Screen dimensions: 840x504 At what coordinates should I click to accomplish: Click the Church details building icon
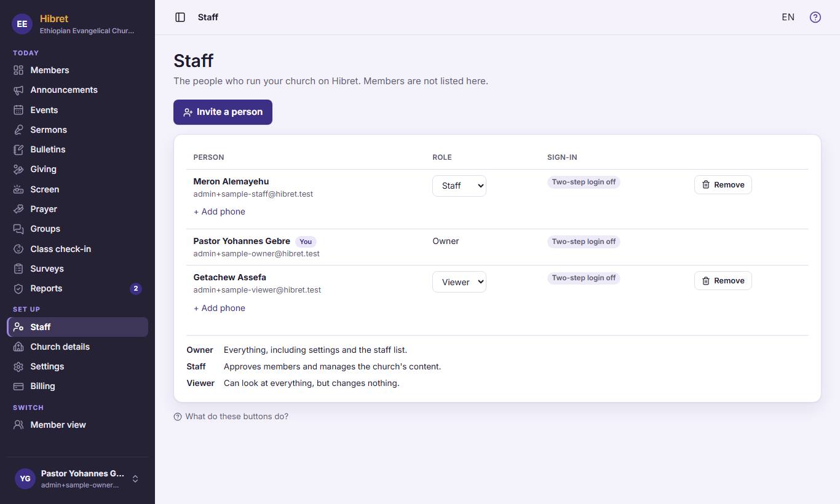(x=18, y=347)
